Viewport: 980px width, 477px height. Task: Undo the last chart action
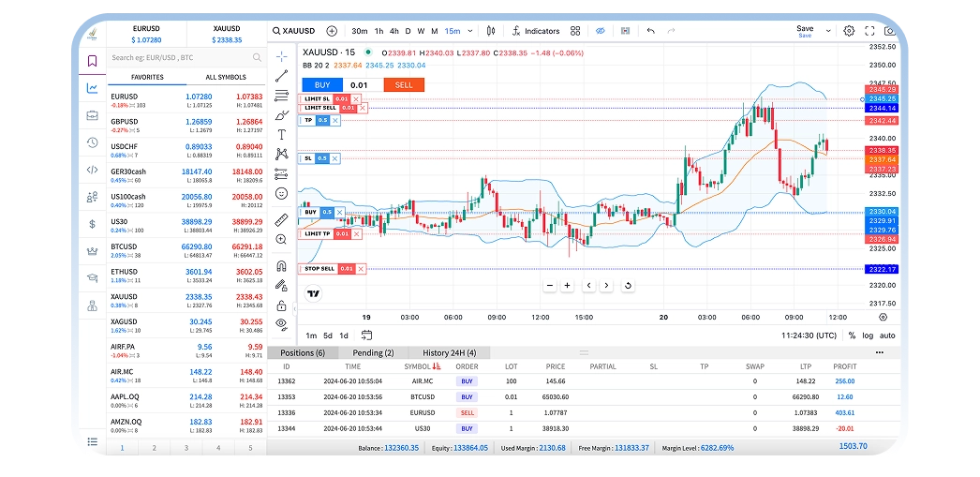tap(651, 31)
